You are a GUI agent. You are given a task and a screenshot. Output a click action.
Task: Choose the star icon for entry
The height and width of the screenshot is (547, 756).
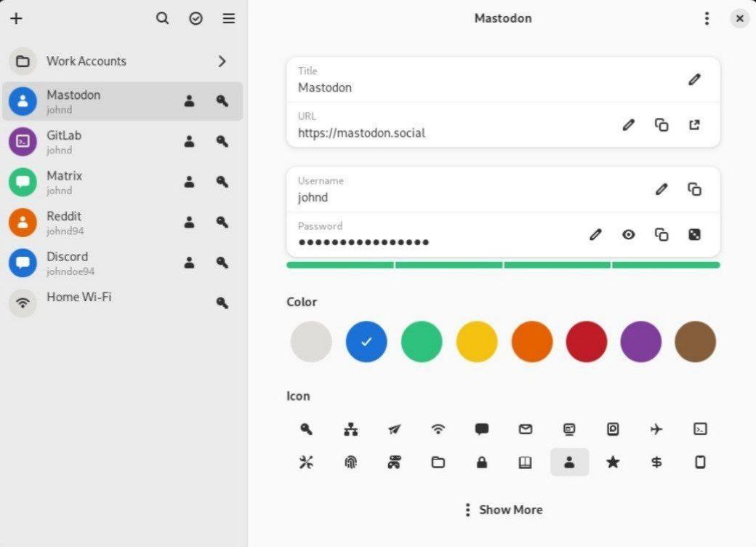[613, 463]
